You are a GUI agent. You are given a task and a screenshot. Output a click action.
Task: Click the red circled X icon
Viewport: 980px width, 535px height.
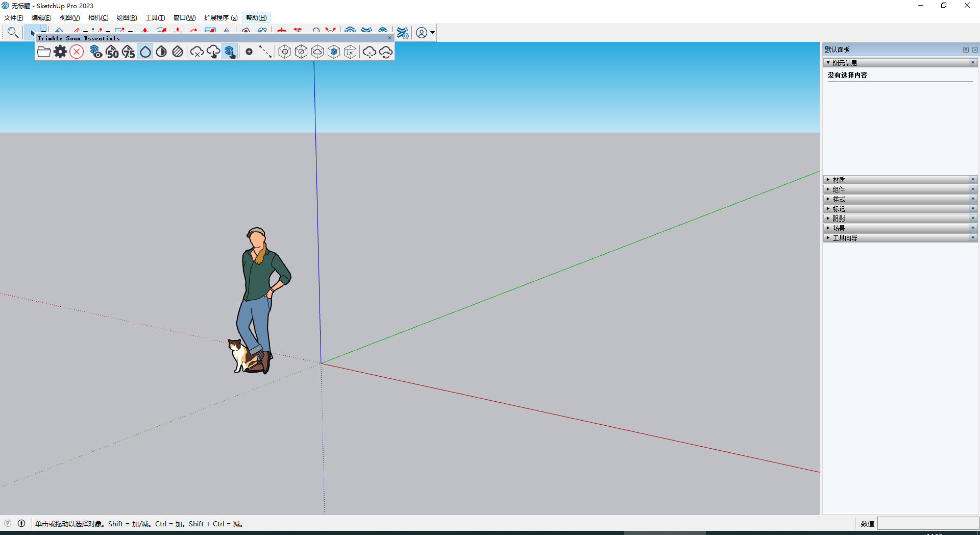(x=77, y=52)
